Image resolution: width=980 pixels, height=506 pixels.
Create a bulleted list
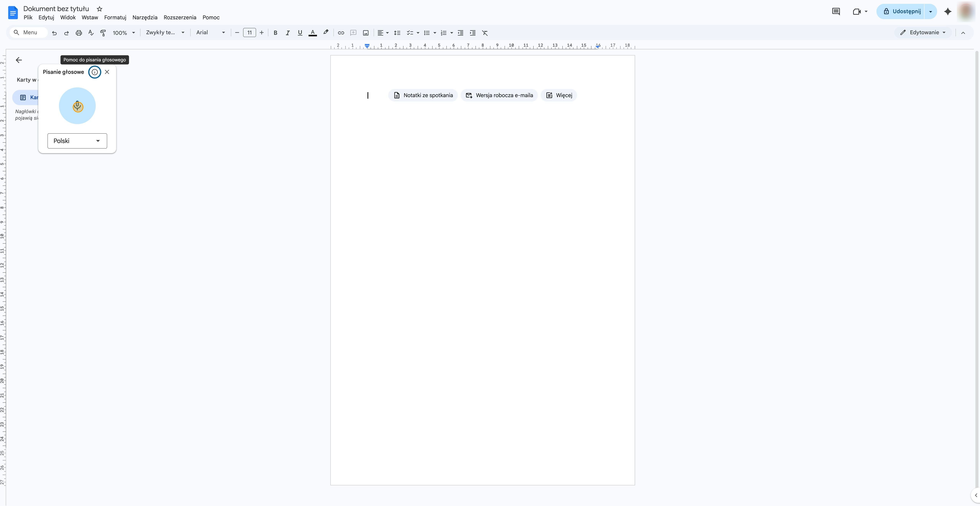click(x=427, y=33)
